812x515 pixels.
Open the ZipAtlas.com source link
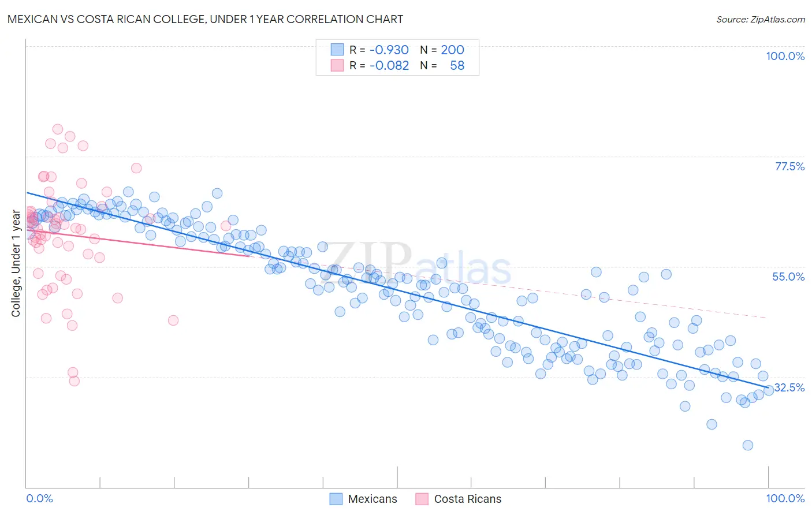click(x=761, y=19)
